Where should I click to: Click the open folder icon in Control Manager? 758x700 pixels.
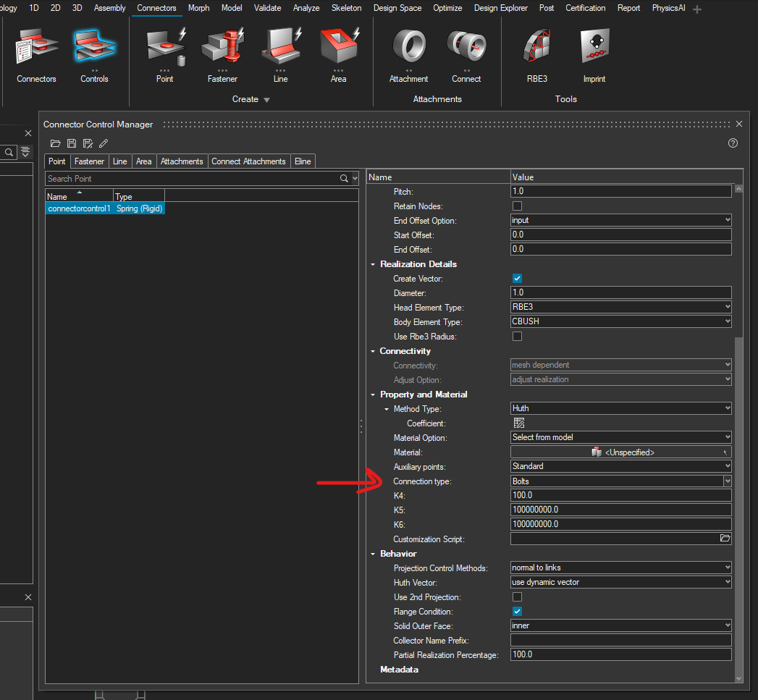coord(55,143)
